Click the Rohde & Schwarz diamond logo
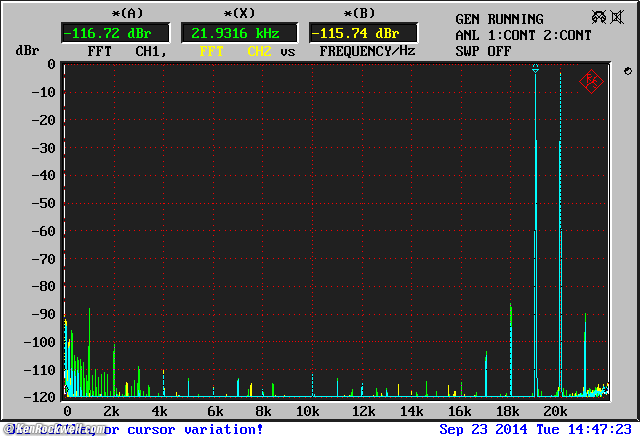Screen dimensions: 640x436 (x=591, y=82)
